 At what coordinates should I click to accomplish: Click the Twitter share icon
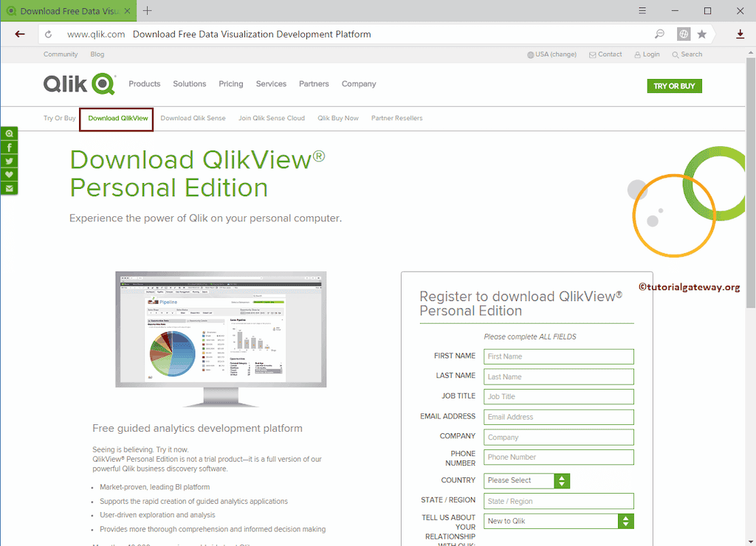10,159
